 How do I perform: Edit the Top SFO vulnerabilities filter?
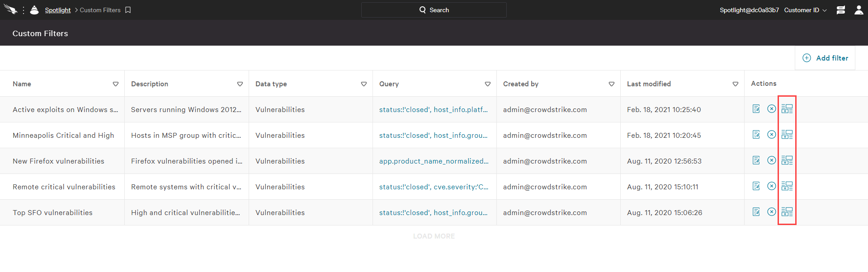tap(756, 212)
